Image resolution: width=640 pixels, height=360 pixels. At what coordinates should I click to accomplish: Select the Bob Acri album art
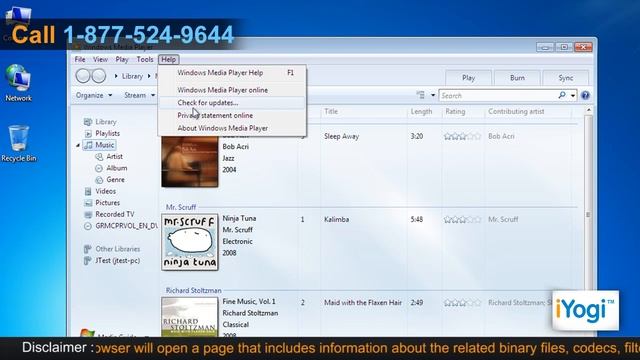(190, 162)
